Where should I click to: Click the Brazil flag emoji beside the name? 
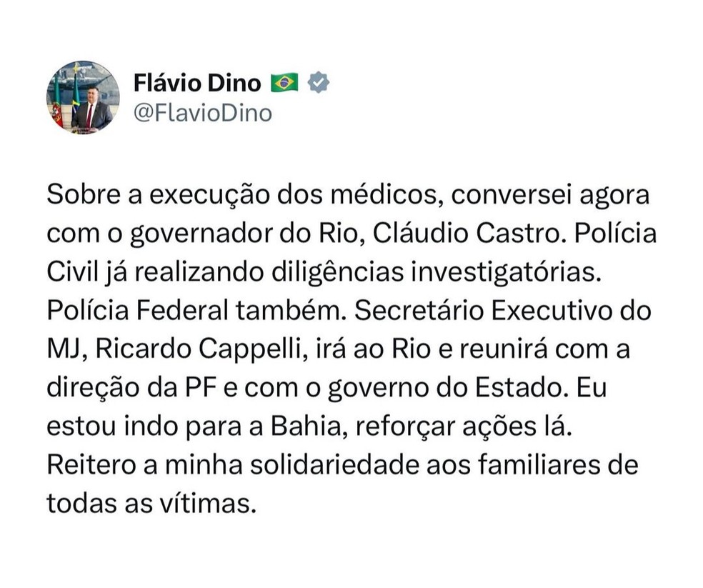tap(284, 83)
